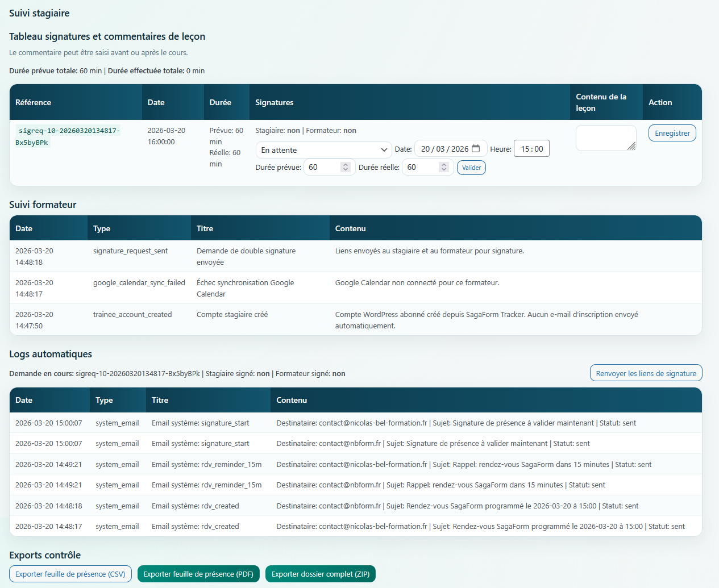Focus the Durée prévue number input

[322, 167]
